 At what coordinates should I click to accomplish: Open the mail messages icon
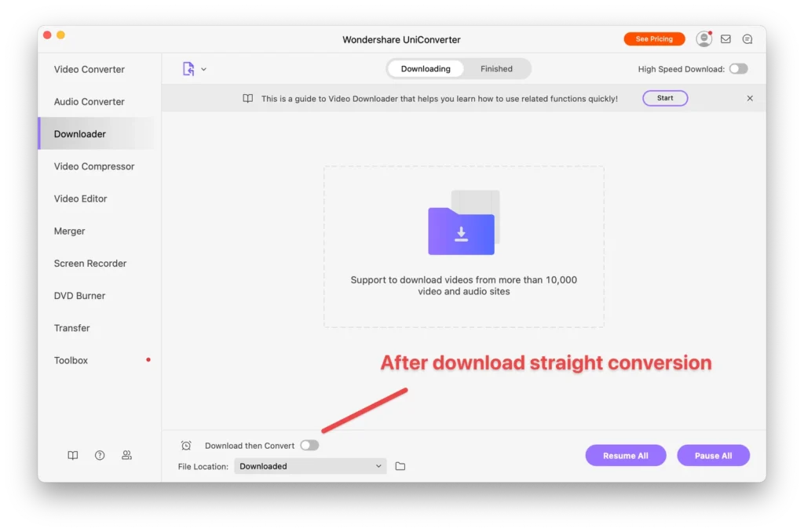click(725, 39)
